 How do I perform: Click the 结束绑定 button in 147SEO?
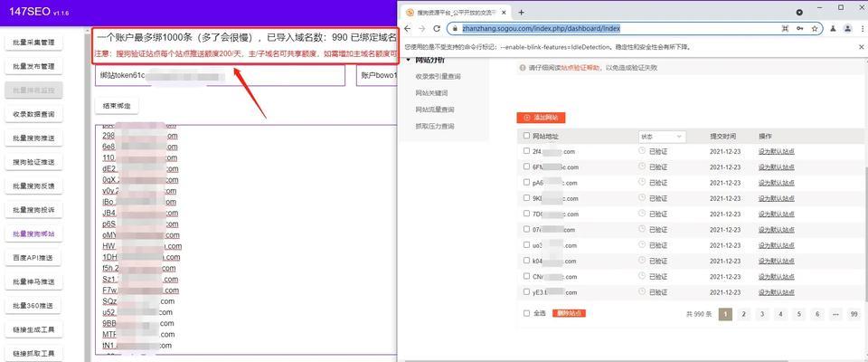[x=117, y=105]
